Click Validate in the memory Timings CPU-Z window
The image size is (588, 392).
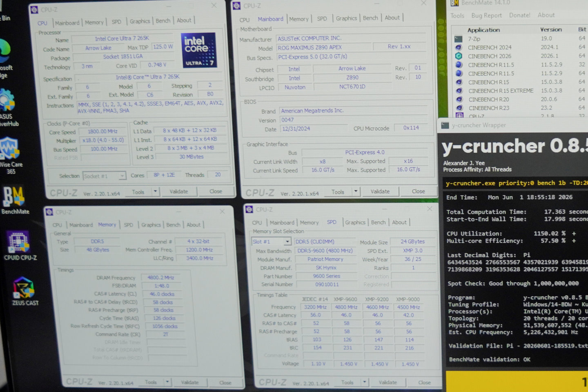coord(190,383)
